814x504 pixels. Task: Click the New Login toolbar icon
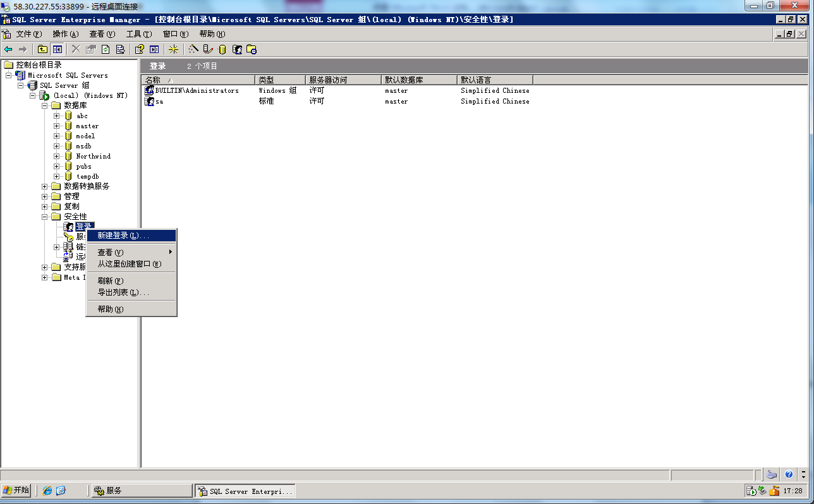point(238,49)
